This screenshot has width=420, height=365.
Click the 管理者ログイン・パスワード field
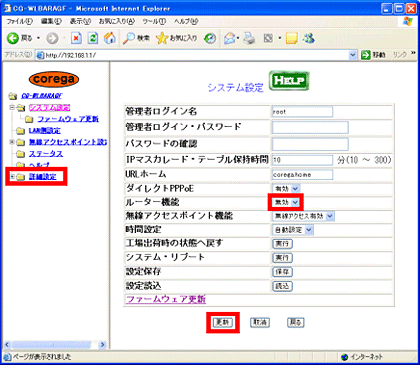coord(310,127)
